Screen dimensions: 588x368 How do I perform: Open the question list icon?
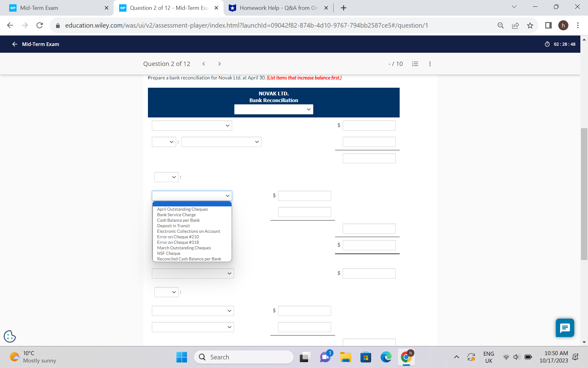pos(415,63)
